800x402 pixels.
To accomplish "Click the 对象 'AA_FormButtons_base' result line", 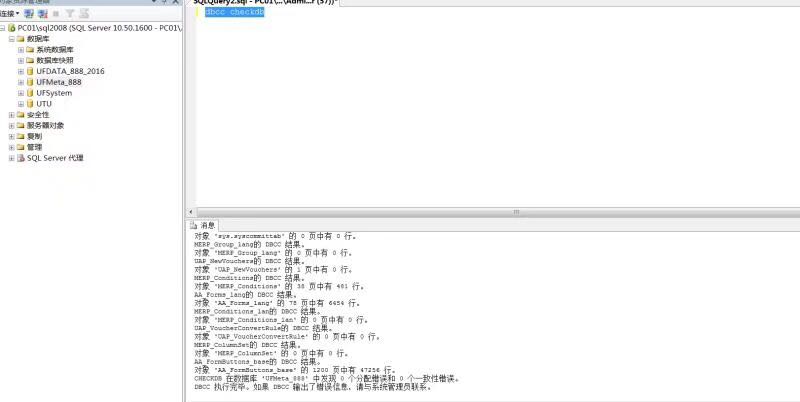I will pos(295,370).
